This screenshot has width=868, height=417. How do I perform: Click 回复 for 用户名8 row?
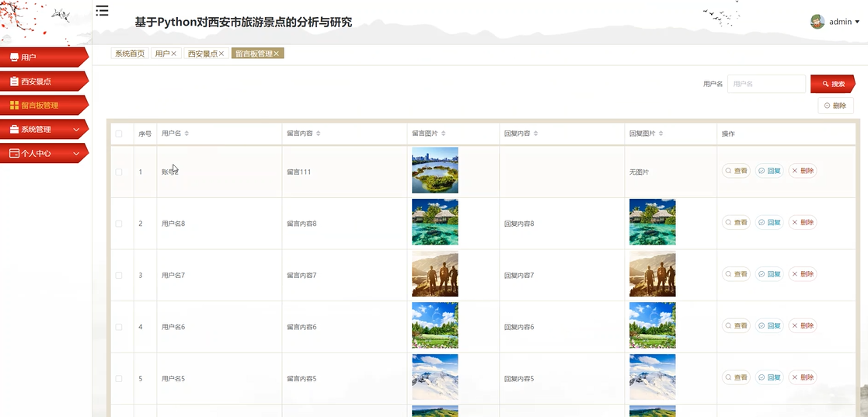coord(769,222)
